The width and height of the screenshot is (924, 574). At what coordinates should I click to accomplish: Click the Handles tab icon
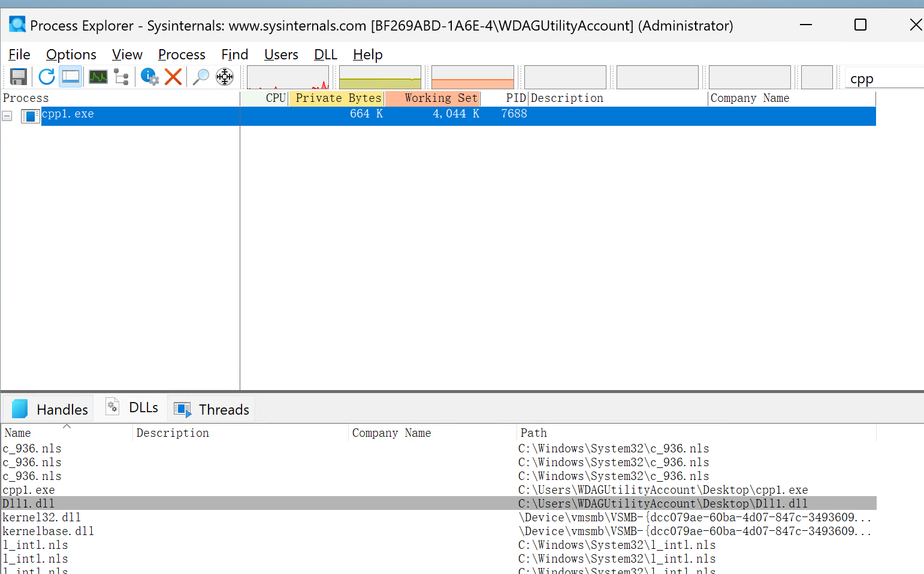pos(20,409)
